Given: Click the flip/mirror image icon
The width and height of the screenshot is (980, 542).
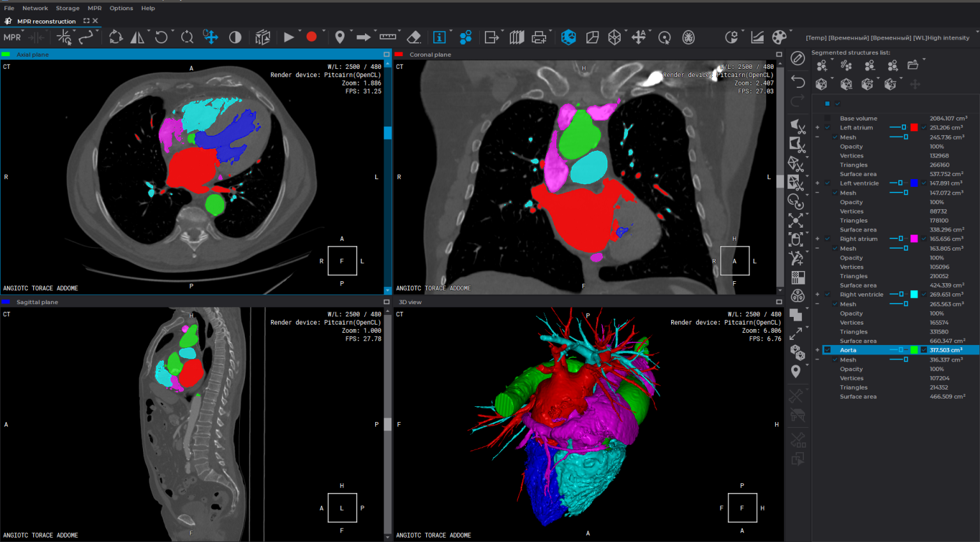Looking at the screenshot, I should pos(137,38).
